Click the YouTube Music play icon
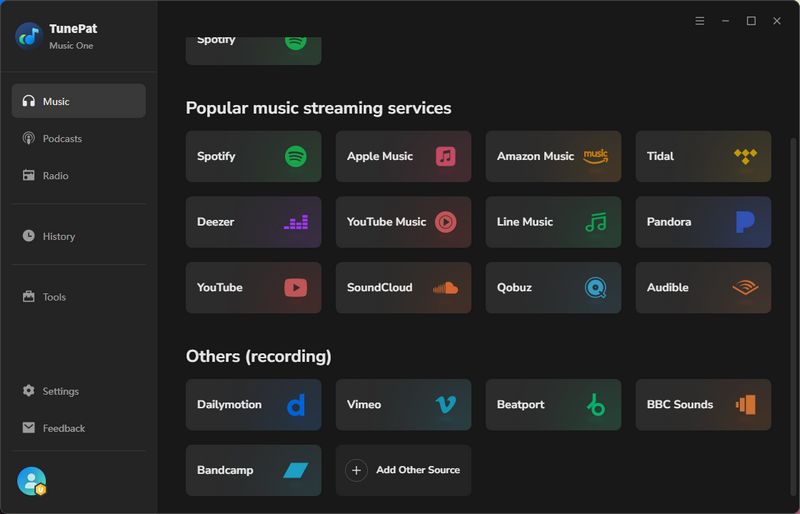This screenshot has width=800, height=514. point(445,222)
